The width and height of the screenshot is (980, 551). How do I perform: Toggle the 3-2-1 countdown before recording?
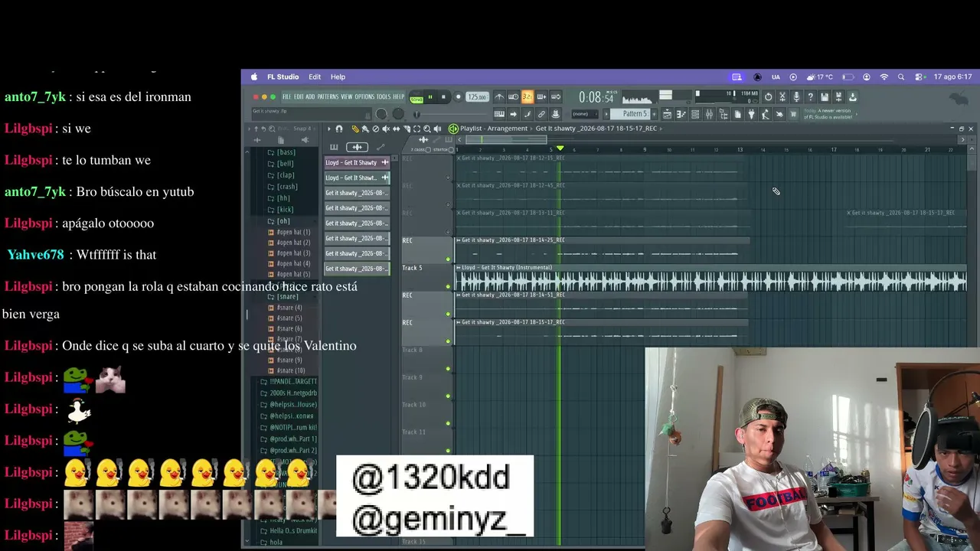point(527,97)
